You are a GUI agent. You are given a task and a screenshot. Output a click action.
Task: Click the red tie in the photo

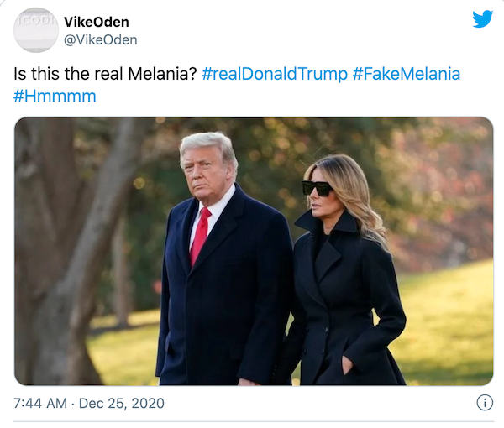coord(200,234)
